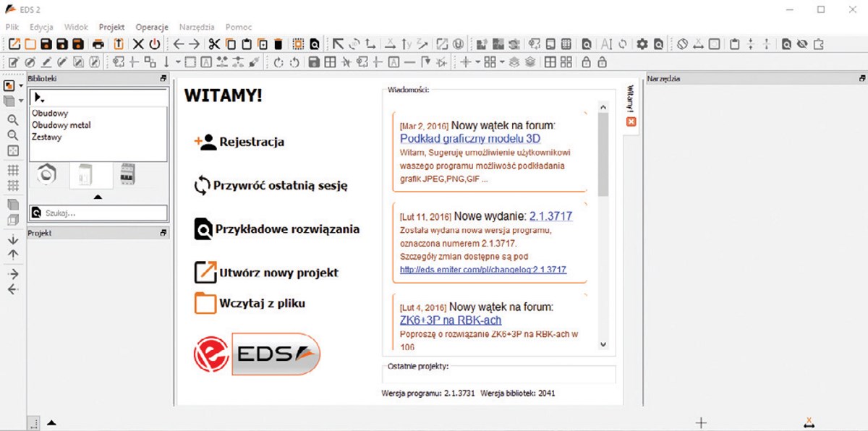Viewport: 868px width, 431px height.
Task: Collapse the library thumbnails with the black triangle
Action: (98, 197)
